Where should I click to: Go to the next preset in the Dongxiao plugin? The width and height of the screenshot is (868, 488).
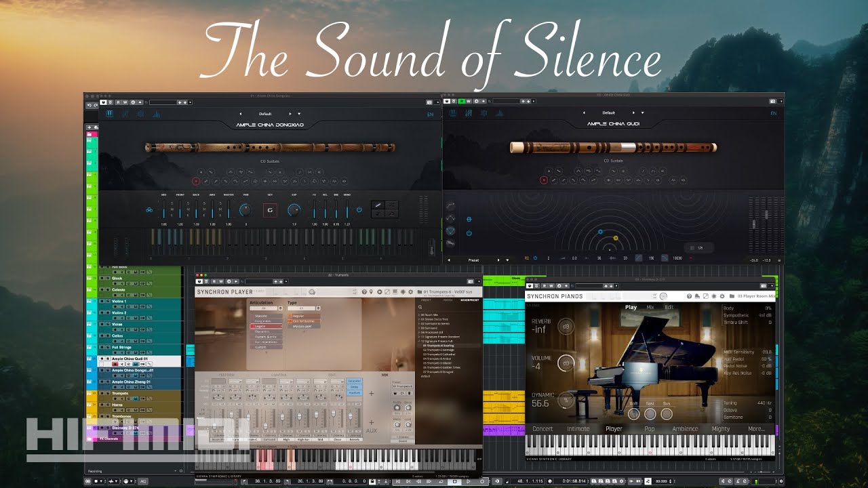pyautogui.click(x=290, y=114)
